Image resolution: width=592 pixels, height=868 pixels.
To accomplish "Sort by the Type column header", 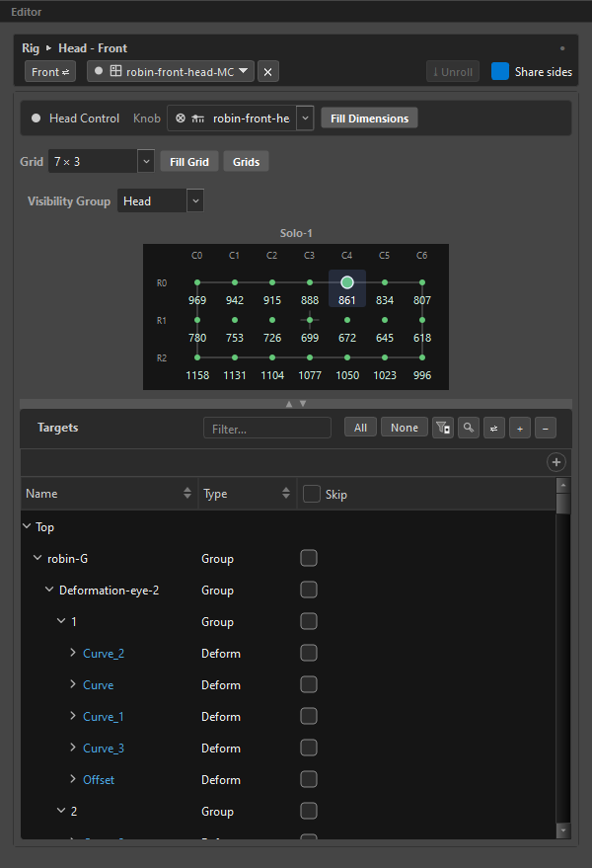I will 247,493.
